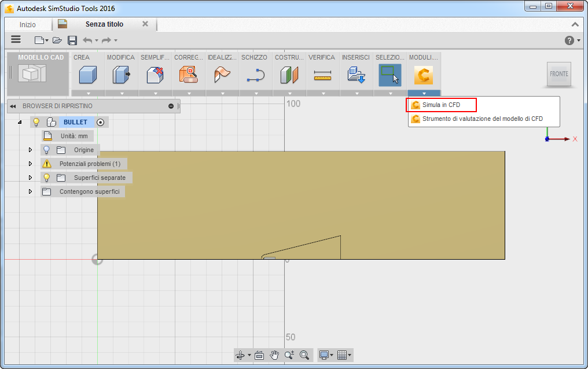The height and width of the screenshot is (369, 588).
Task: Create a new document
Action: coord(39,40)
